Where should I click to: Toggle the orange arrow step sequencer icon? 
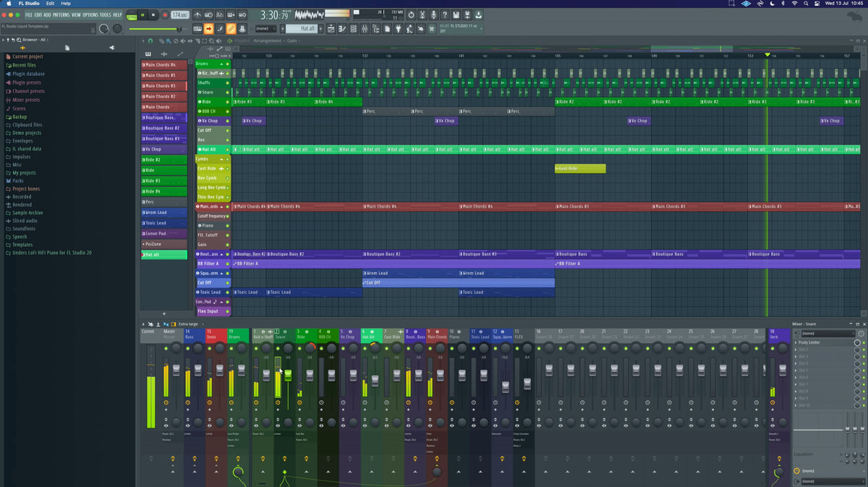[x=208, y=29]
